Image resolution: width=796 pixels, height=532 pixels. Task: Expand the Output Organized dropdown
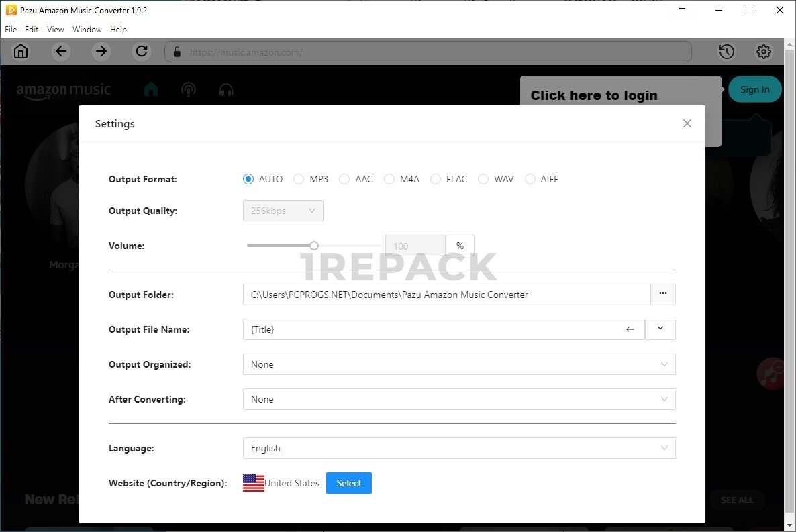pyautogui.click(x=459, y=364)
